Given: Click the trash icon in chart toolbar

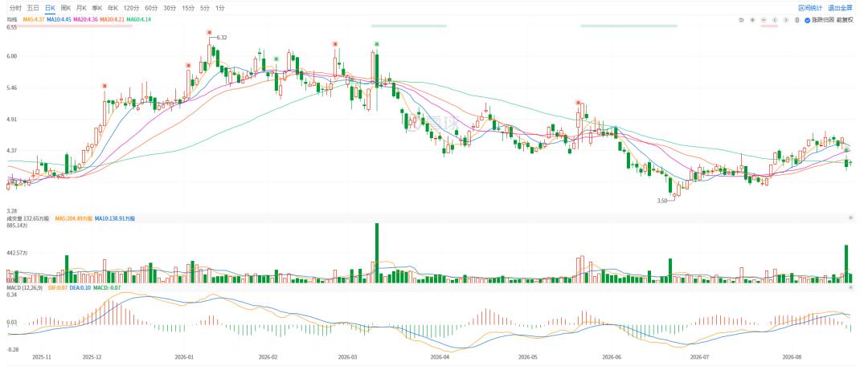Looking at the screenshot, I should [x=797, y=20].
